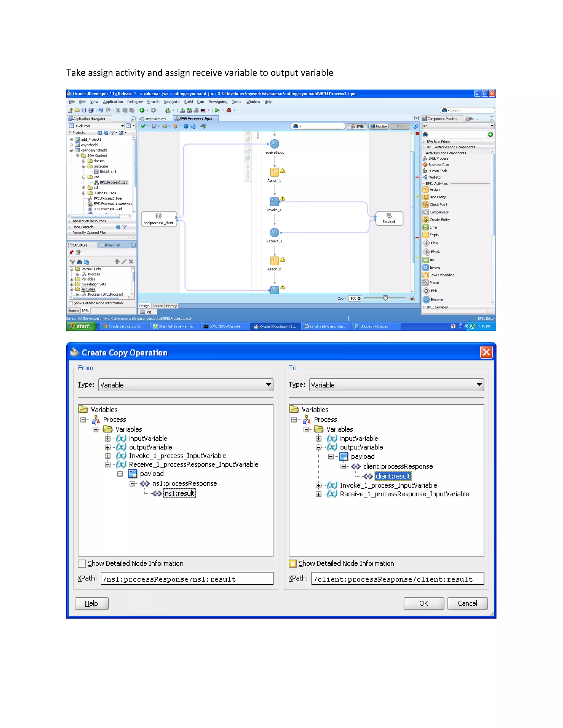Check Structure panel Show Detailed Node Information

coord(71,303)
